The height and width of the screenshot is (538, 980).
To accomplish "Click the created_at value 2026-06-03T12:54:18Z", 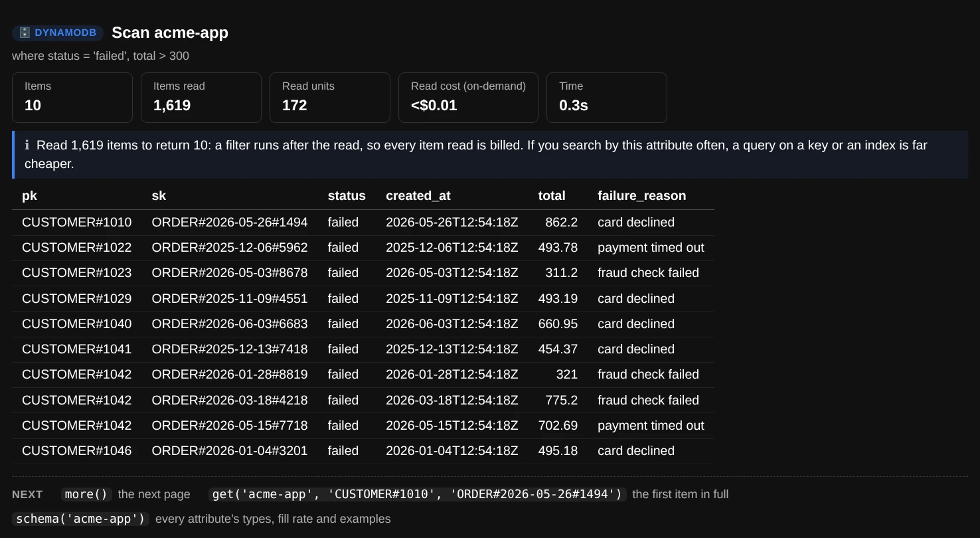I will point(452,324).
